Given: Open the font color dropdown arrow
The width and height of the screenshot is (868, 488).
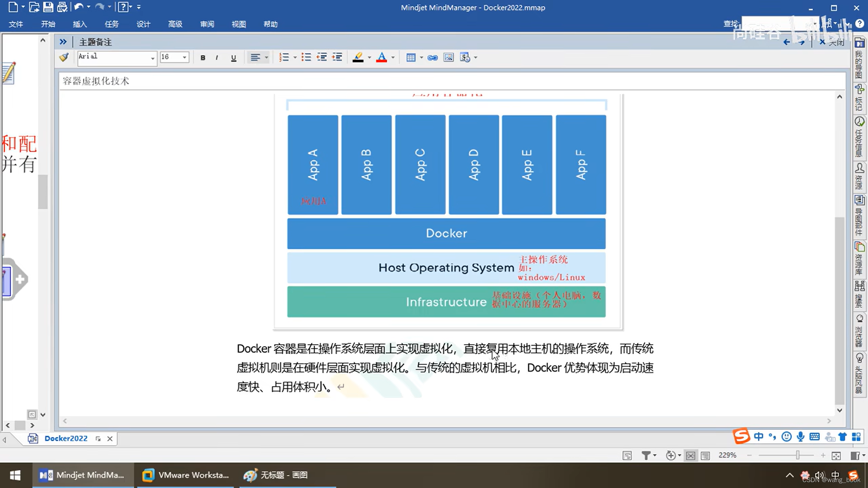Looking at the screenshot, I should coord(393,57).
